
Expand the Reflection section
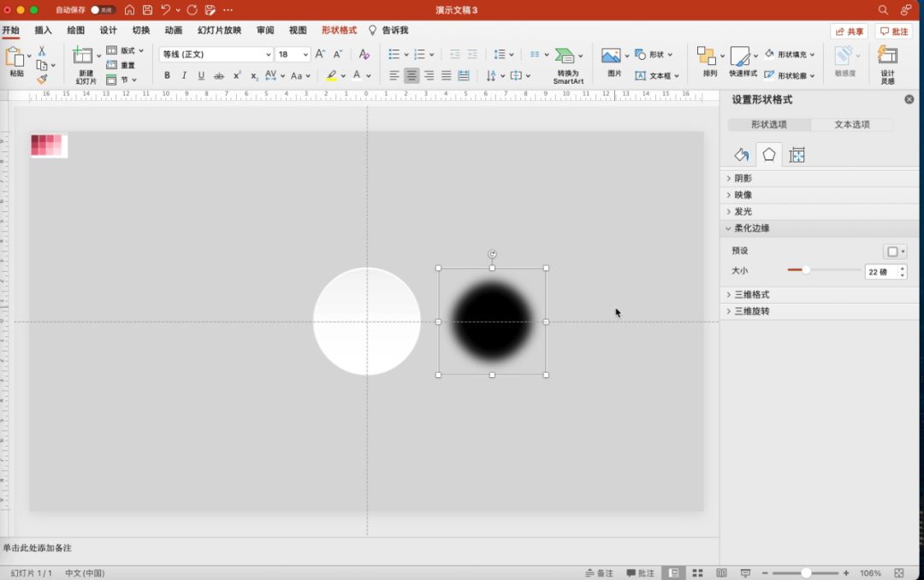point(819,194)
